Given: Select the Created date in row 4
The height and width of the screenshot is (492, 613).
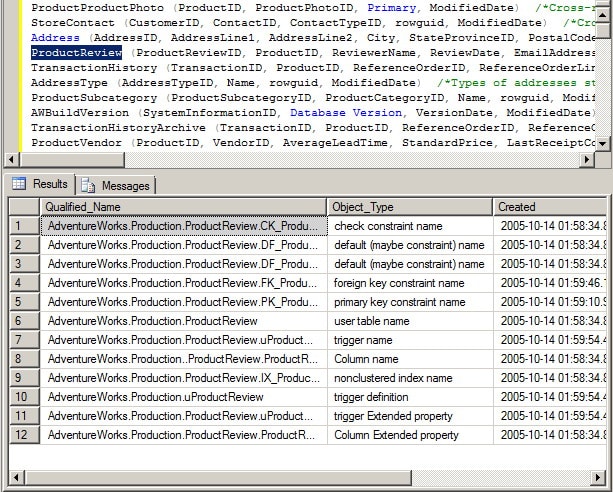Looking at the screenshot, I should tap(550, 283).
